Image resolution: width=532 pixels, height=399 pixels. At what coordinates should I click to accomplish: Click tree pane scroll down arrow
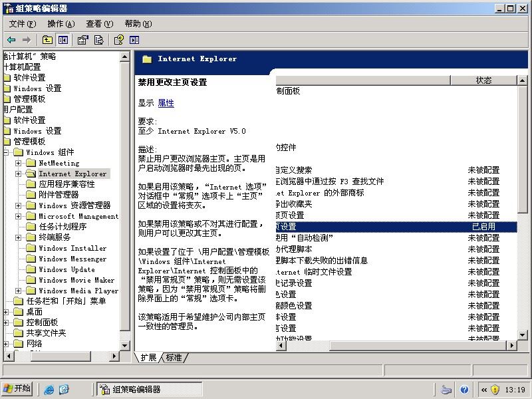(125, 346)
